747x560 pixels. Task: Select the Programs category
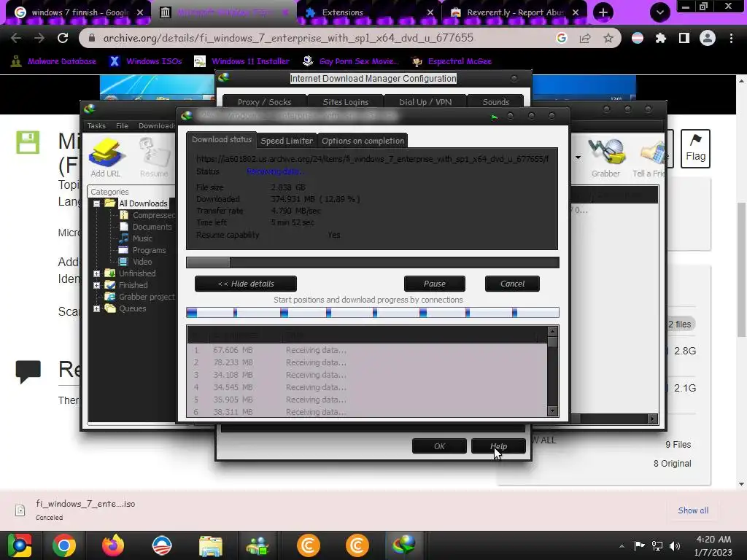tap(142, 251)
